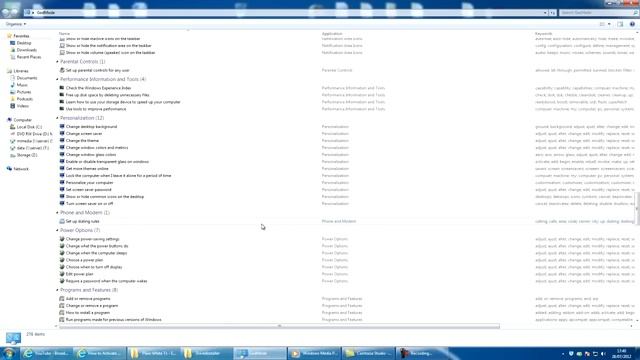640x360 pixels.
Task: Open Personalize your computer
Action: 89,182
